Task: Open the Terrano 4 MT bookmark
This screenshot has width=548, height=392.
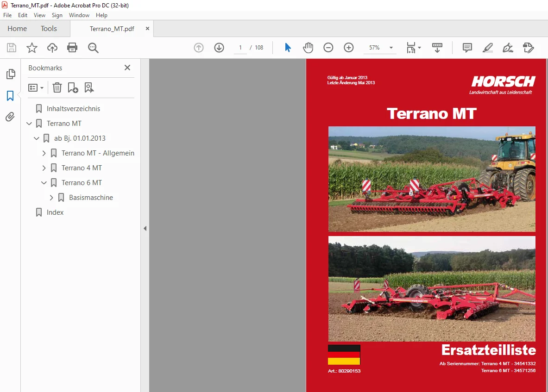Action: [82, 168]
